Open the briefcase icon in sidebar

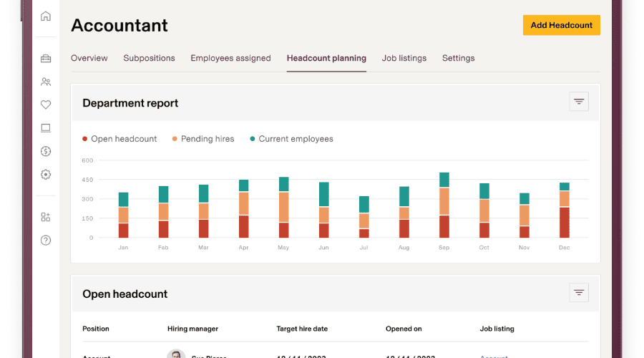46,59
